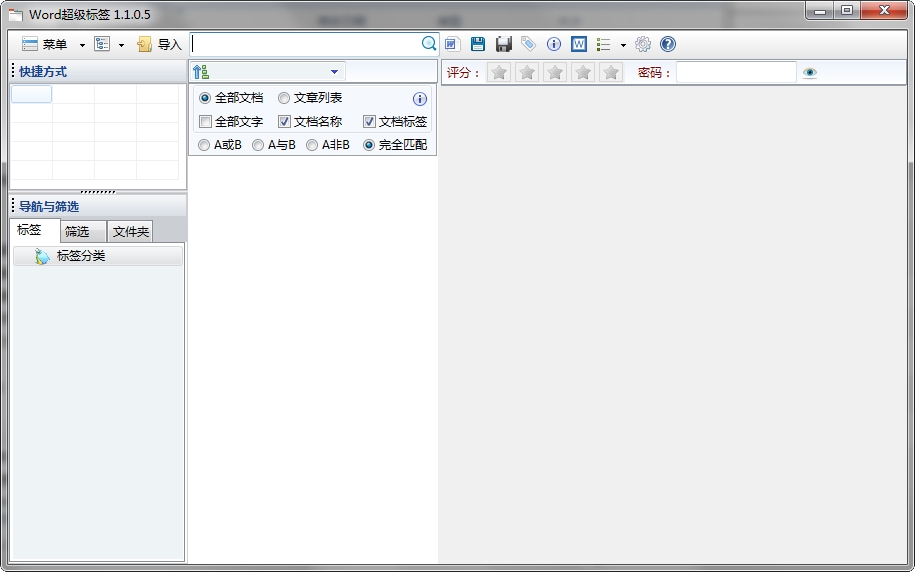This screenshot has height=572, width=915.
Task: Select the A或B radio option
Action: coord(220,145)
